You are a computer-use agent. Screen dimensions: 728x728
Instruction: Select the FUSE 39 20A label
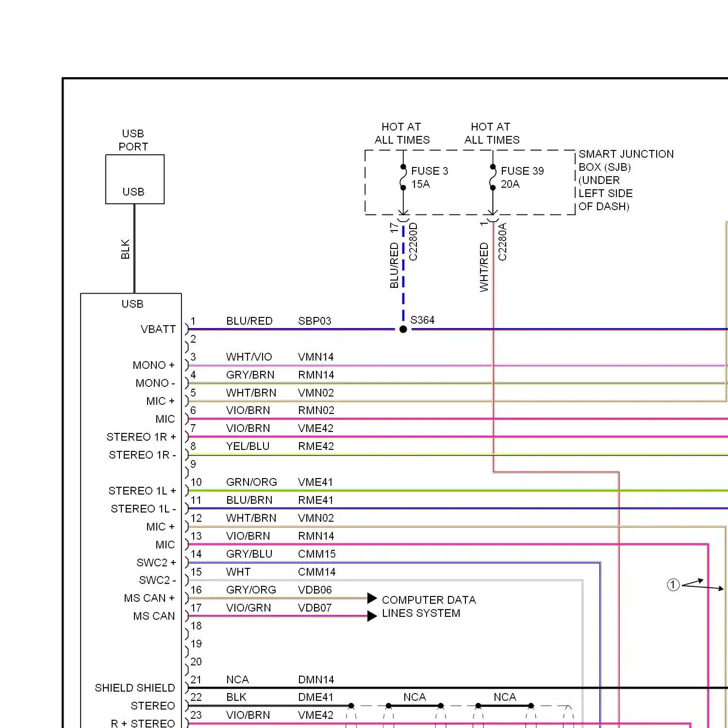point(522,178)
